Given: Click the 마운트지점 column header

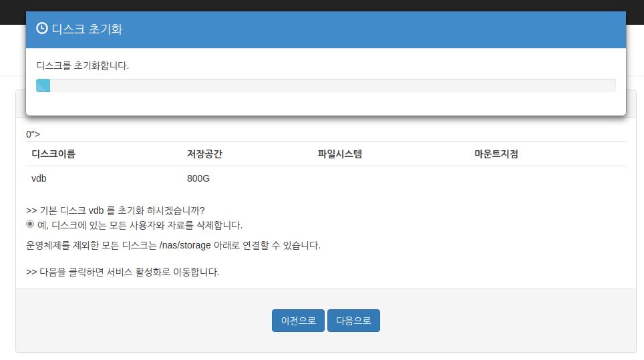Looking at the screenshot, I should pyautogui.click(x=496, y=154).
